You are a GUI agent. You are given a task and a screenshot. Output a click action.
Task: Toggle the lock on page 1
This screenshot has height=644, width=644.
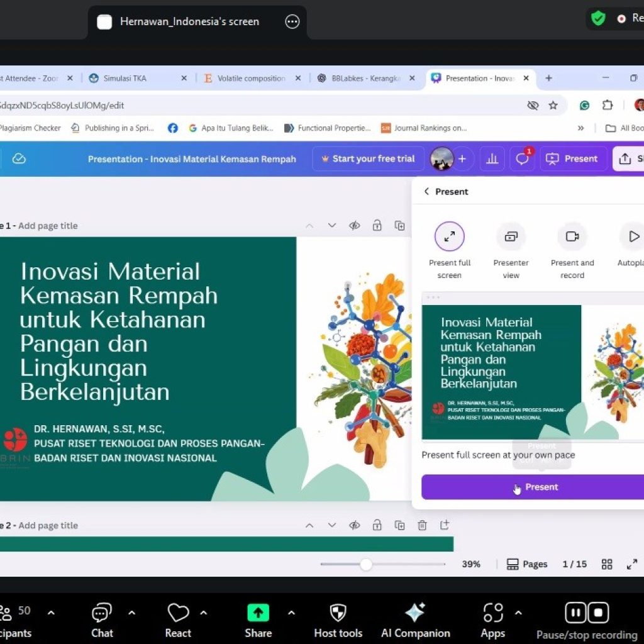pos(377,226)
